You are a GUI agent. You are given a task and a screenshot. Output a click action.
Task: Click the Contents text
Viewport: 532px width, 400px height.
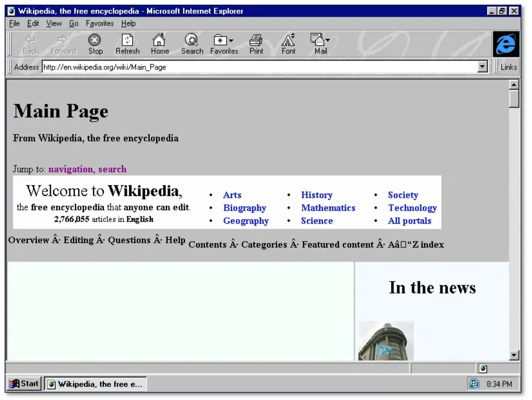click(x=208, y=244)
